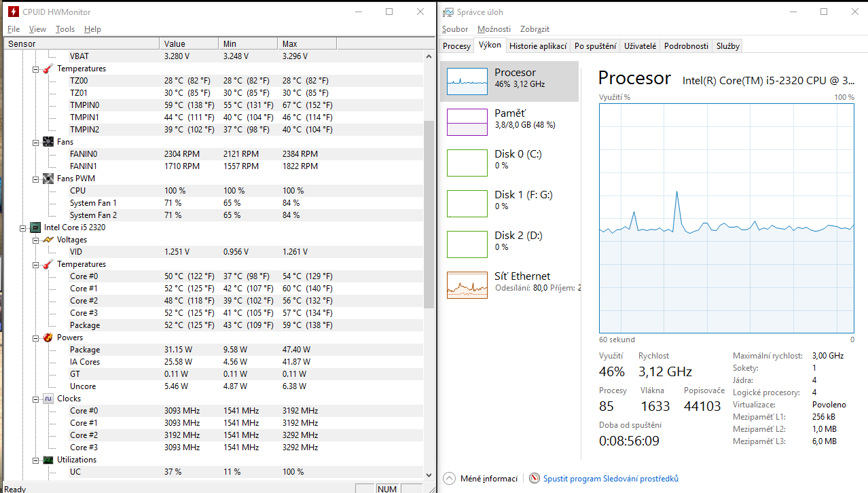The width and height of the screenshot is (868, 493).
Task: Collapse the Fans tree node
Action: point(36,142)
